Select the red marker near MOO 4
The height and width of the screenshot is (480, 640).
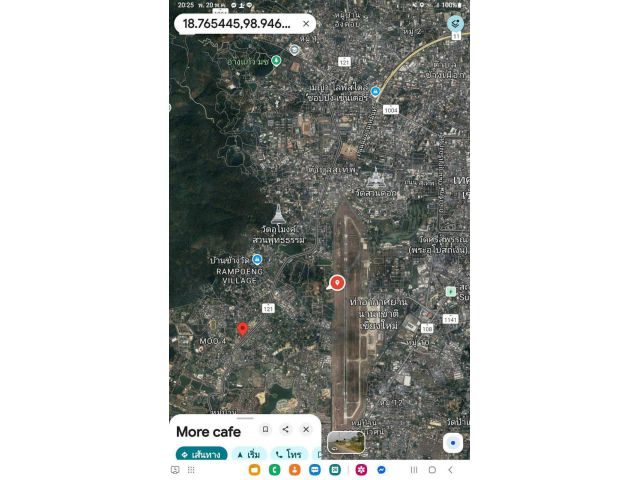coord(242,329)
